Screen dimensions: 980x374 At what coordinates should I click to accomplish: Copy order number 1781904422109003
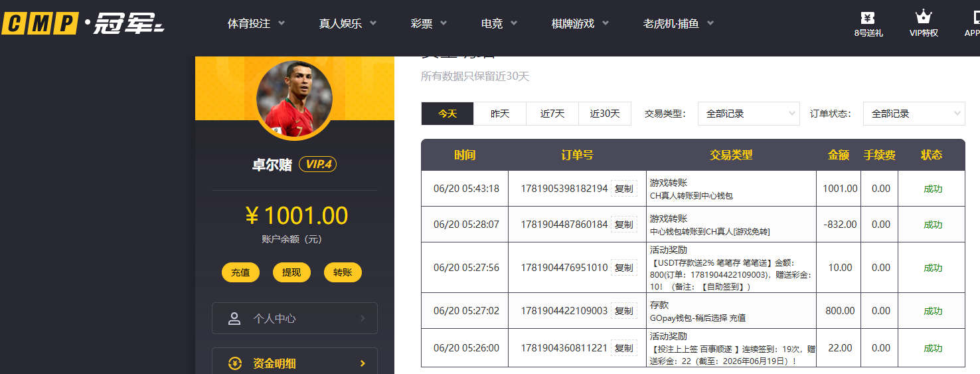click(x=624, y=311)
